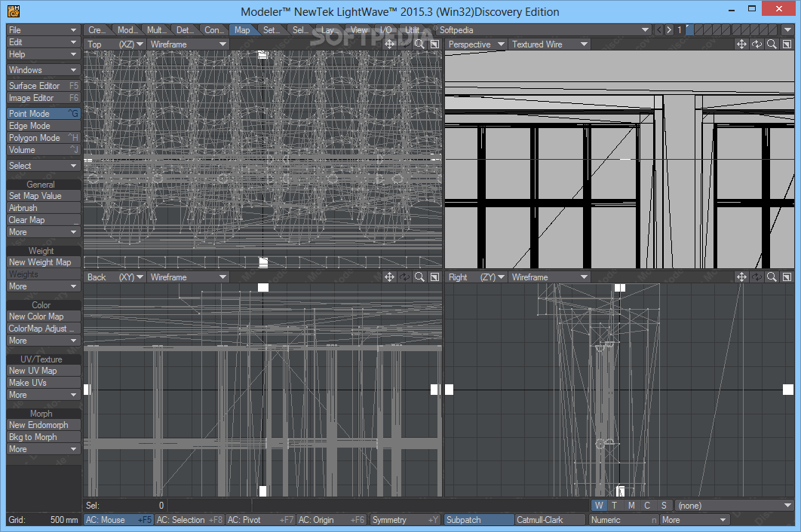Click New Weight Map button
The width and height of the screenshot is (801, 532).
(x=44, y=262)
